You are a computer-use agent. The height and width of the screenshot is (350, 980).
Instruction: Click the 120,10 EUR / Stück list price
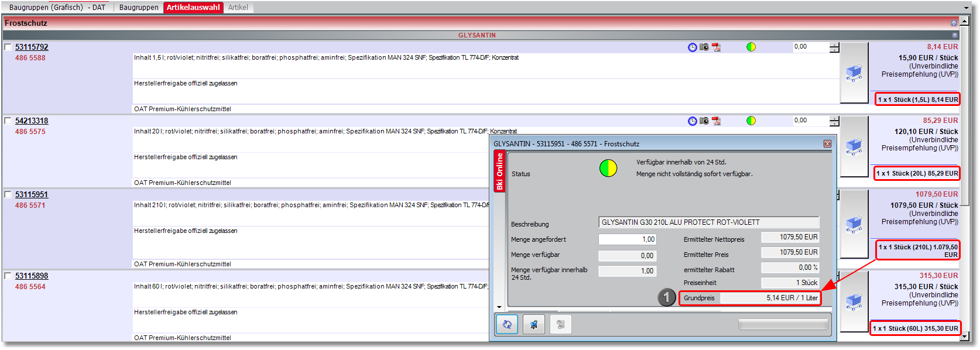[x=926, y=132]
